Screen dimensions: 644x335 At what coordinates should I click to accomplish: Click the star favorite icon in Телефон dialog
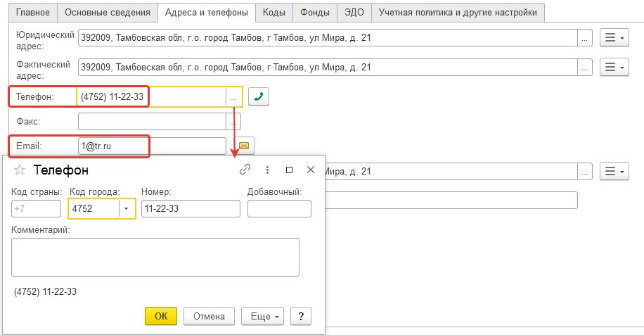[x=20, y=170]
